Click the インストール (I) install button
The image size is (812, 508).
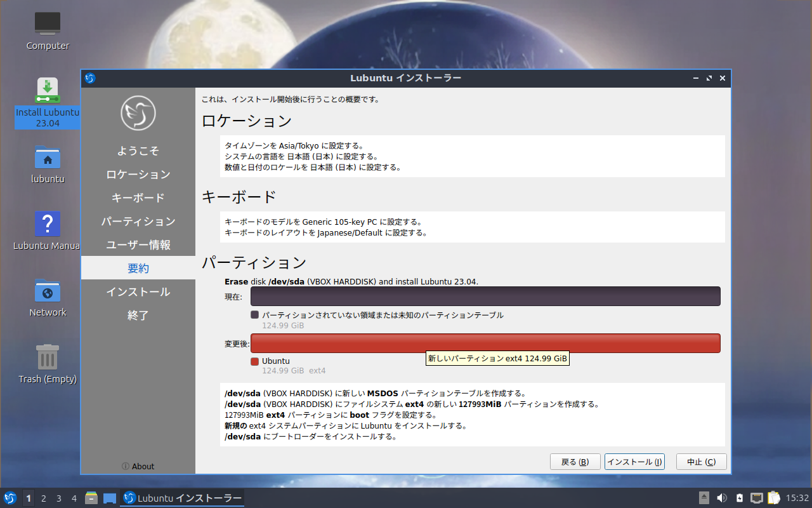(634, 462)
